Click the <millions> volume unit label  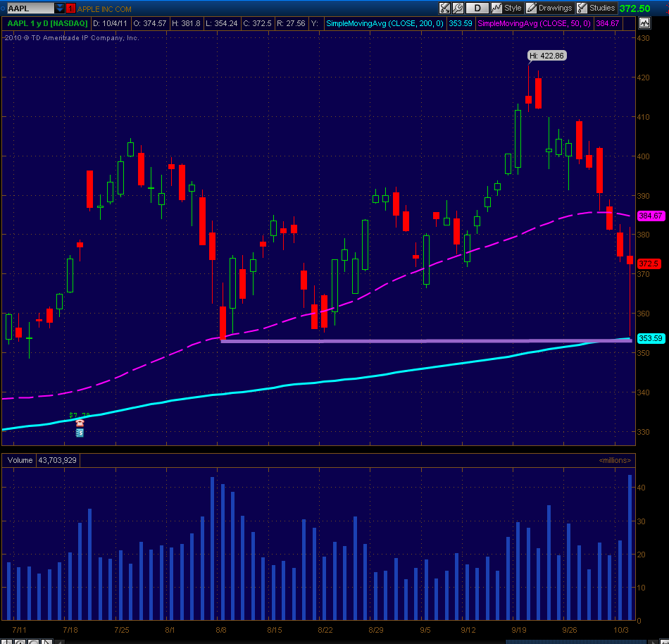tap(615, 460)
